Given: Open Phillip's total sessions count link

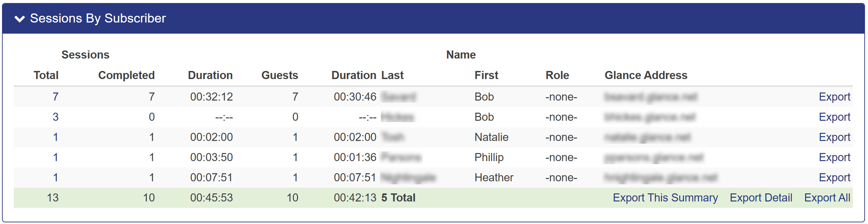Looking at the screenshot, I should coord(56,157).
